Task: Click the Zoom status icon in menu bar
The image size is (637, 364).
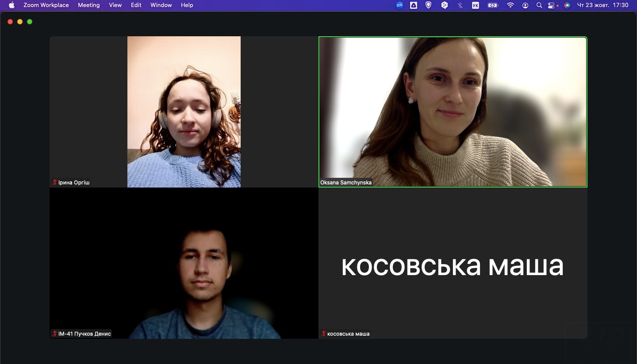Action: [x=399, y=5]
